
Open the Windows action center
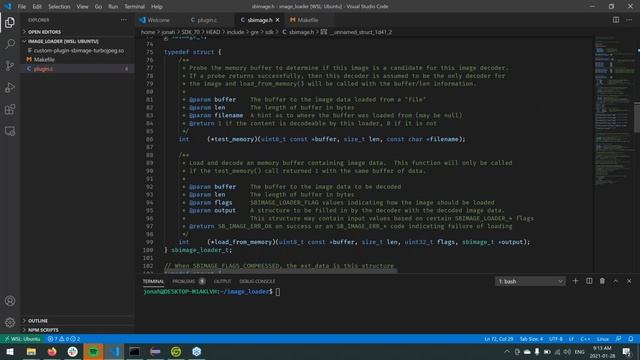627,351
